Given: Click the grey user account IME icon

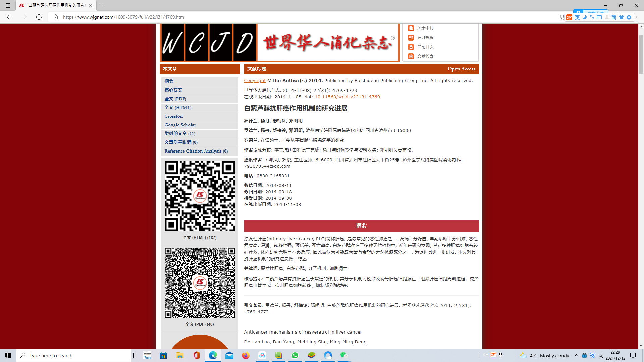Looking at the screenshot, I should [607, 17].
